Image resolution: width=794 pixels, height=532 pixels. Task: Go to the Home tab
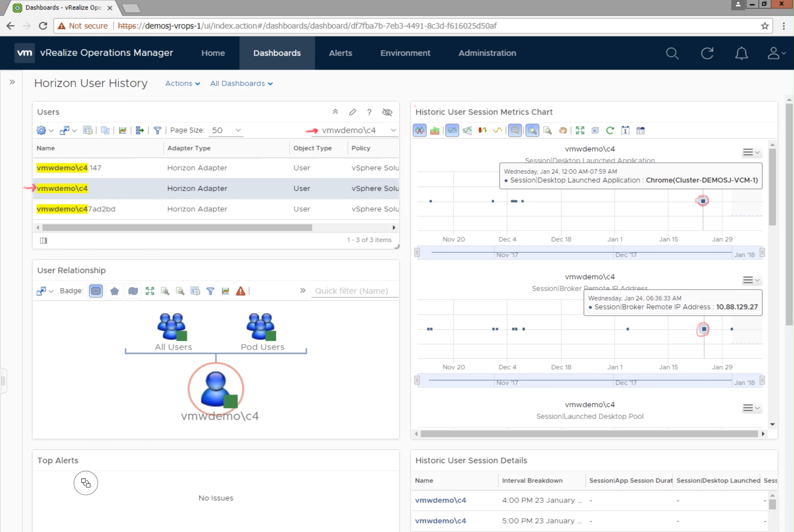[213, 53]
